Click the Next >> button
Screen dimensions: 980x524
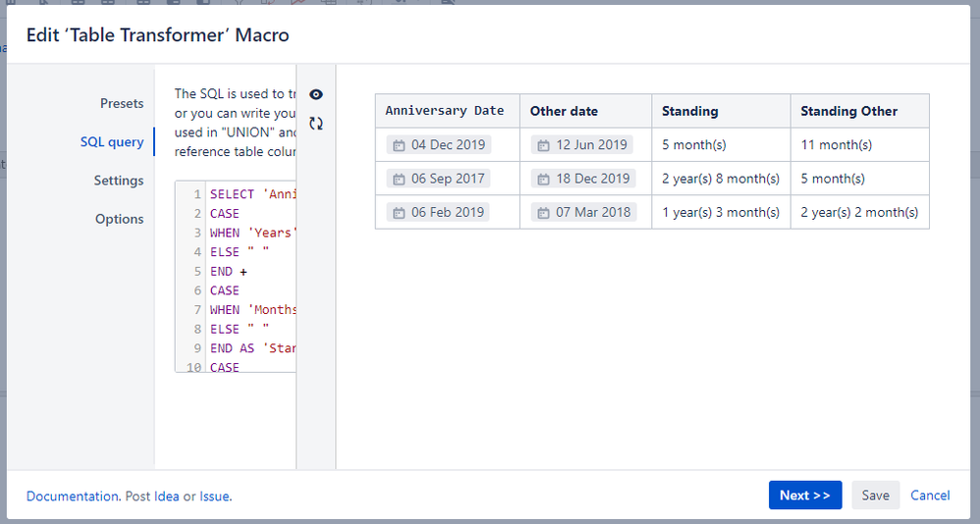(x=805, y=496)
